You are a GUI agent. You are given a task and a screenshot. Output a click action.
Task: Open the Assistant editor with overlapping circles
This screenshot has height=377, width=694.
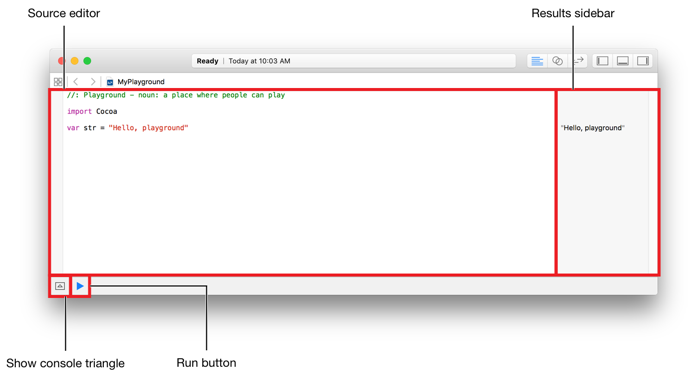coord(557,61)
